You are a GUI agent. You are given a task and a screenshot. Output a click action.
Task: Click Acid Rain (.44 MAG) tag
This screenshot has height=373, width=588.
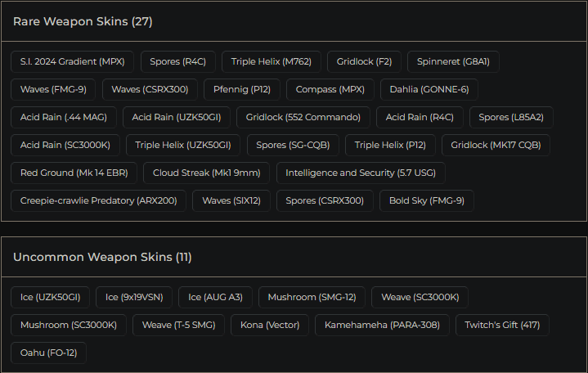pos(65,117)
